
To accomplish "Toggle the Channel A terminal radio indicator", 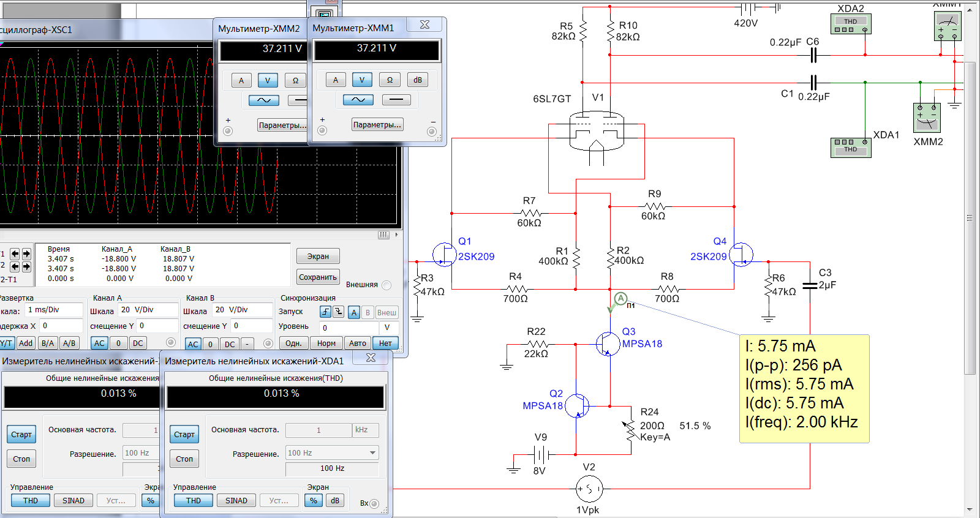I will pyautogui.click(x=171, y=343).
